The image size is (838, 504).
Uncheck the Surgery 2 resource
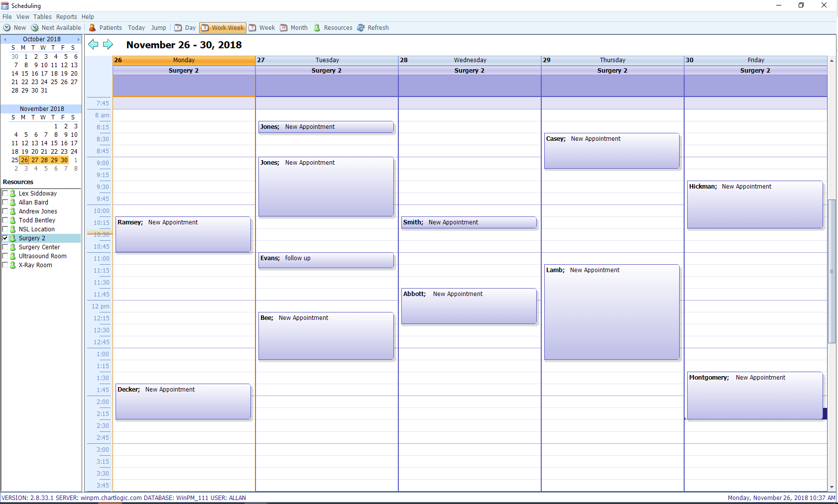5,238
